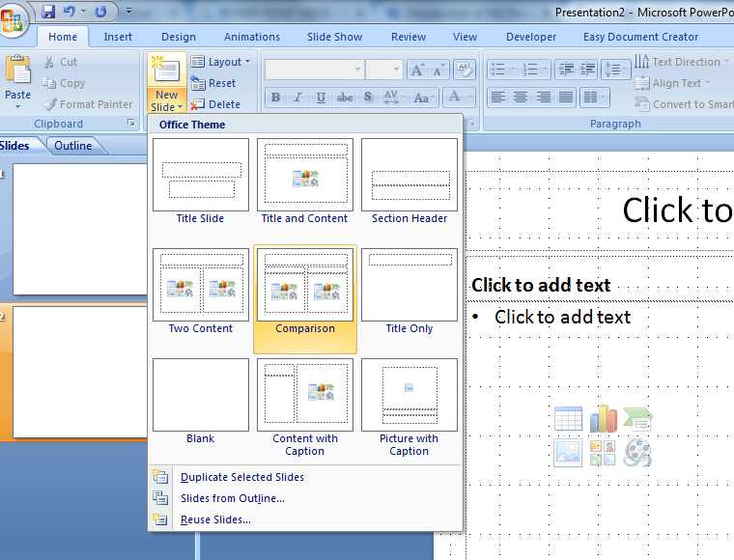
Task: Open line spacing options
Action: [x=615, y=70]
